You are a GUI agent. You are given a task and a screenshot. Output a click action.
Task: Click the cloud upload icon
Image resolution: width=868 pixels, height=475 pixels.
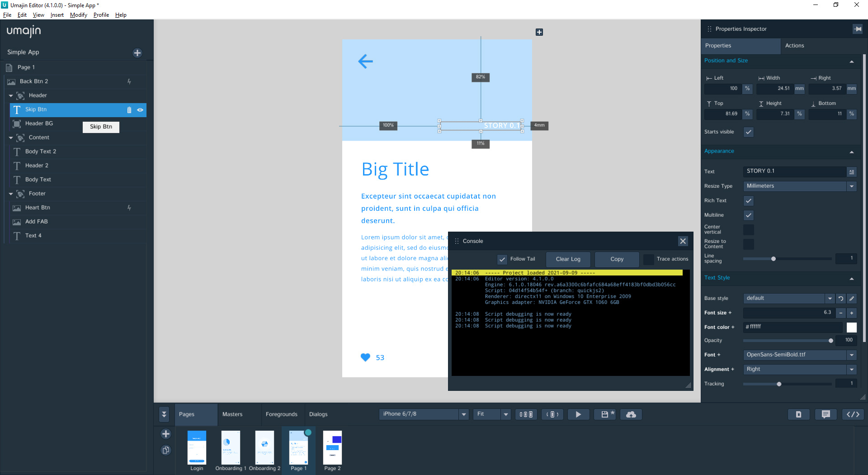[x=631, y=414]
